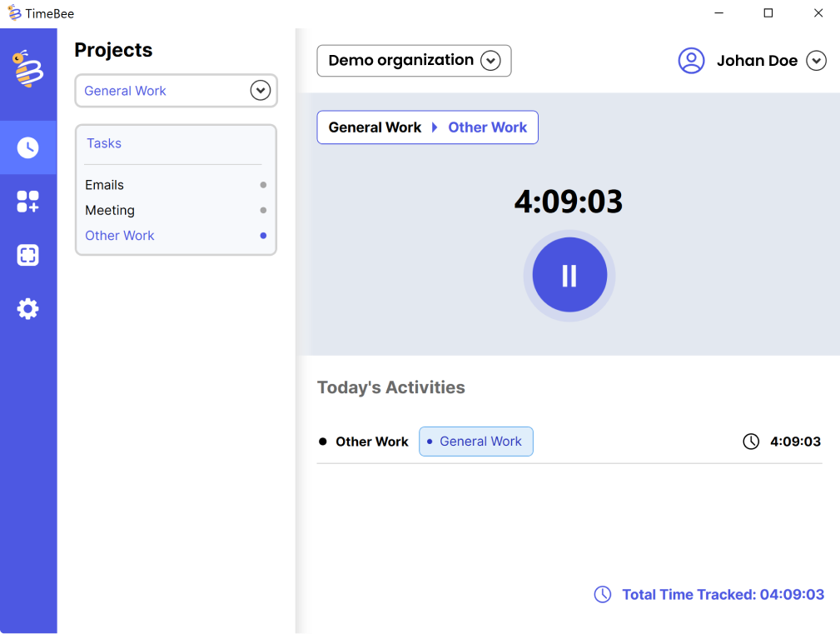Open the screenshot capture sidebar icon
The width and height of the screenshot is (840, 634).
(x=28, y=255)
